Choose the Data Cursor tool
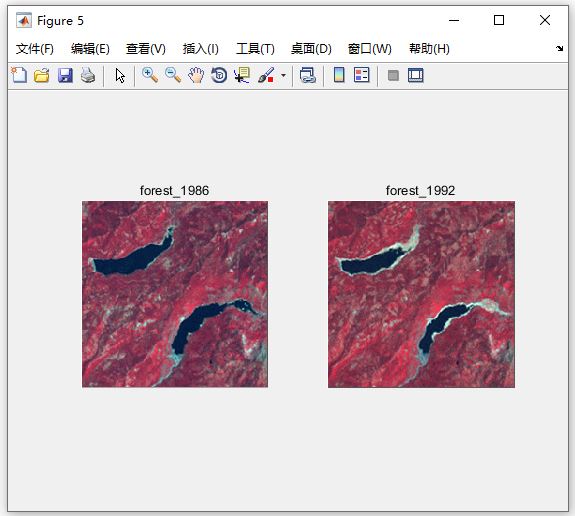Screen dimensions: 575x516 point(242,76)
